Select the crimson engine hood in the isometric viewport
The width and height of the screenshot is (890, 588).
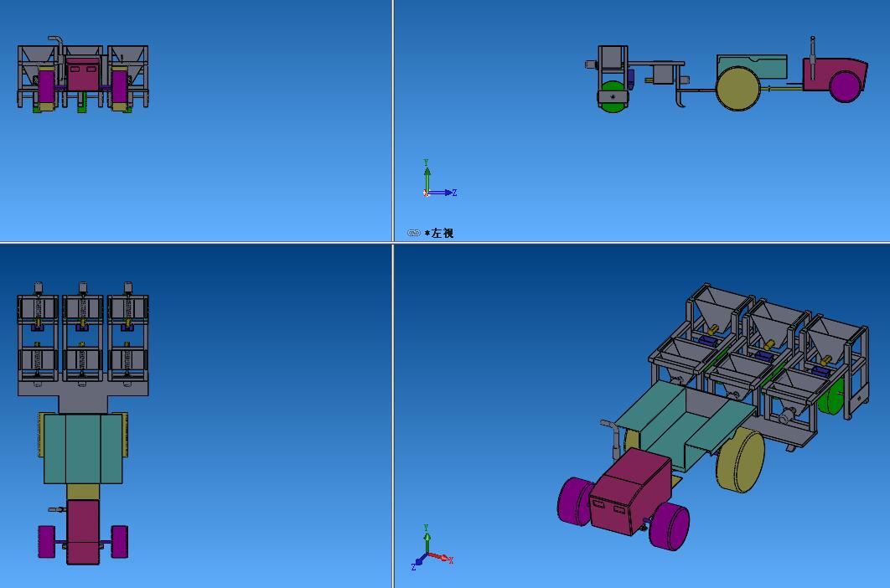pyautogui.click(x=630, y=492)
